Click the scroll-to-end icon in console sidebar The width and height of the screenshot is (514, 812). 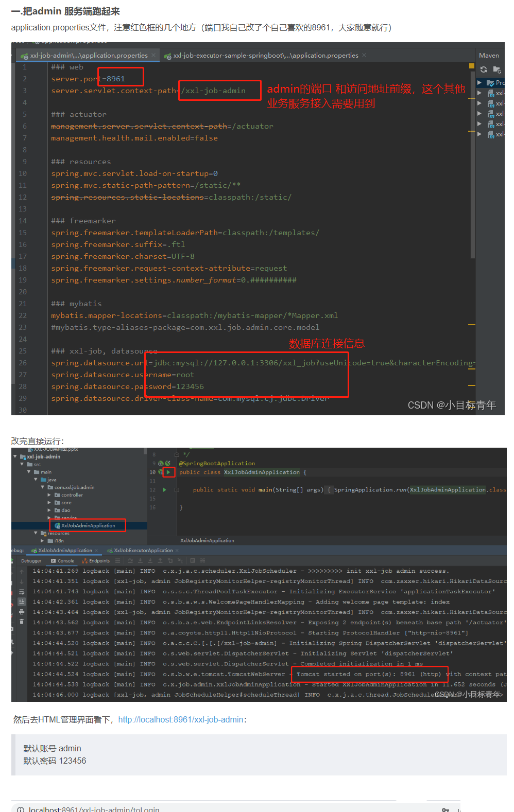22,602
